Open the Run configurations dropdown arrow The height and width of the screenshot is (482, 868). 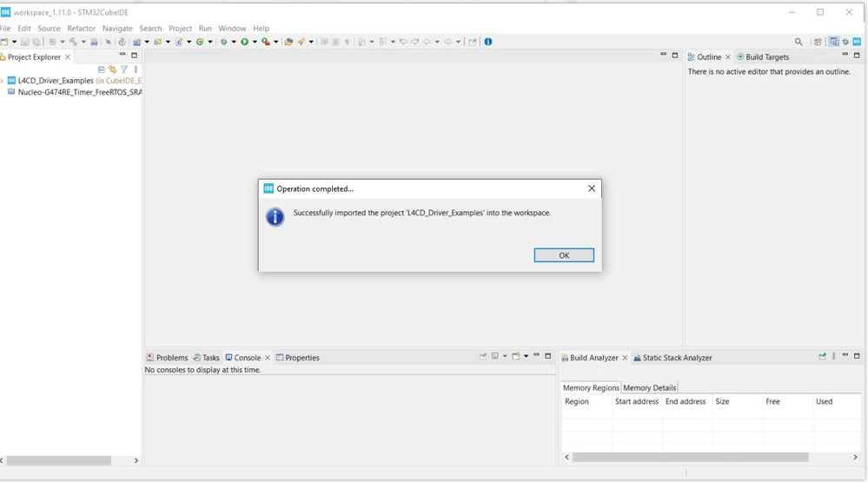click(255, 42)
